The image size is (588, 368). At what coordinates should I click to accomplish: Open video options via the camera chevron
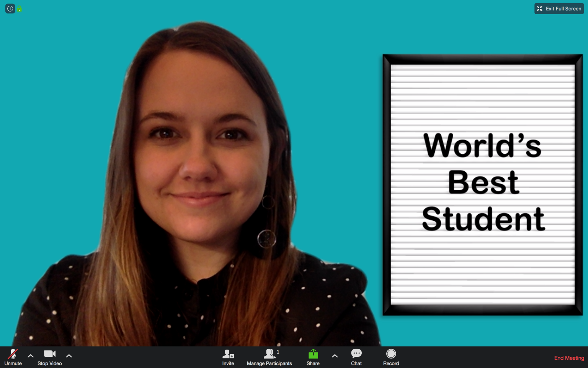[x=69, y=356]
